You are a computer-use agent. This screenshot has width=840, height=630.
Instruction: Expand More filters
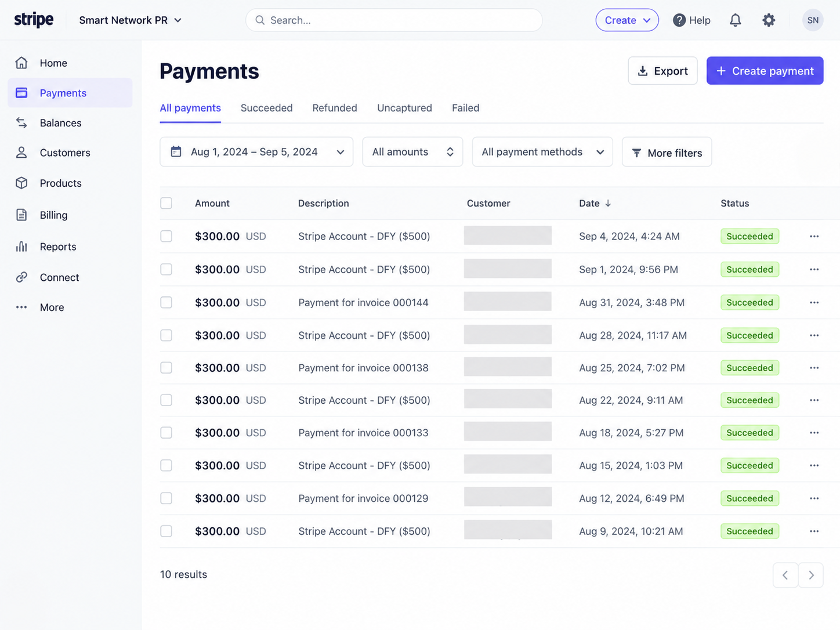pyautogui.click(x=667, y=152)
